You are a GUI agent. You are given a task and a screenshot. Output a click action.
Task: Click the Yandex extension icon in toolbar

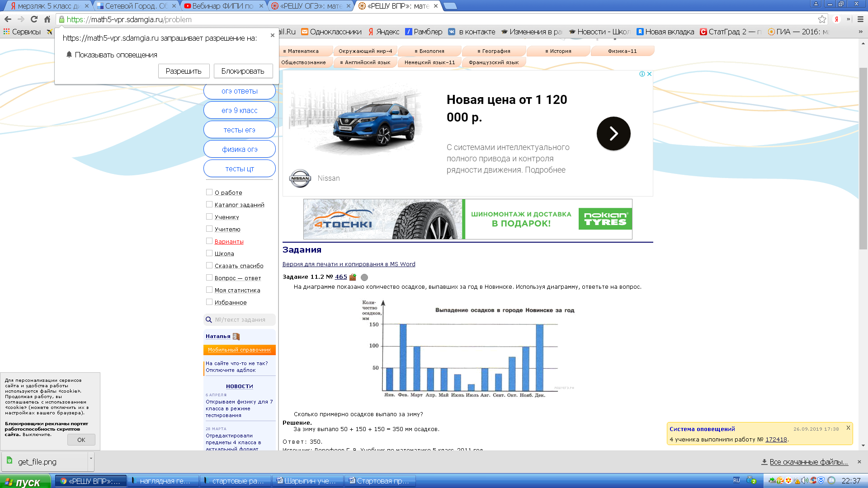[837, 19]
